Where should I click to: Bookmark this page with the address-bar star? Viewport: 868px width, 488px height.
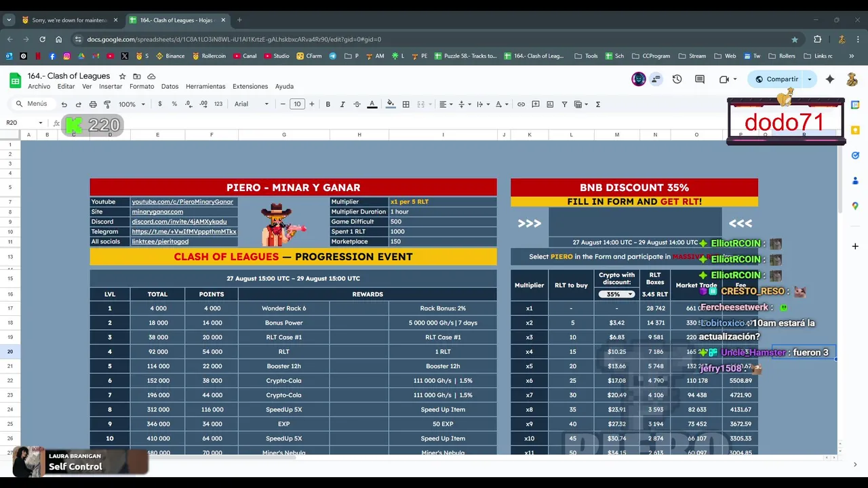pos(795,39)
